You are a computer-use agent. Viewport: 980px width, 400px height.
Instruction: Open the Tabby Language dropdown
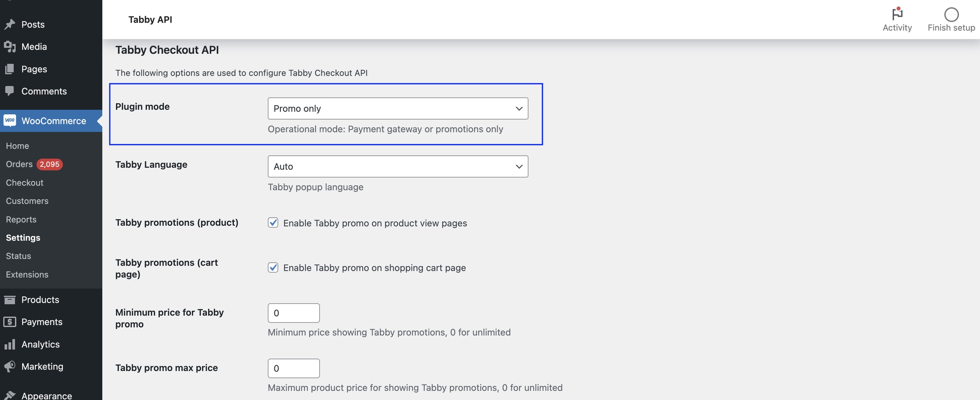point(398,166)
